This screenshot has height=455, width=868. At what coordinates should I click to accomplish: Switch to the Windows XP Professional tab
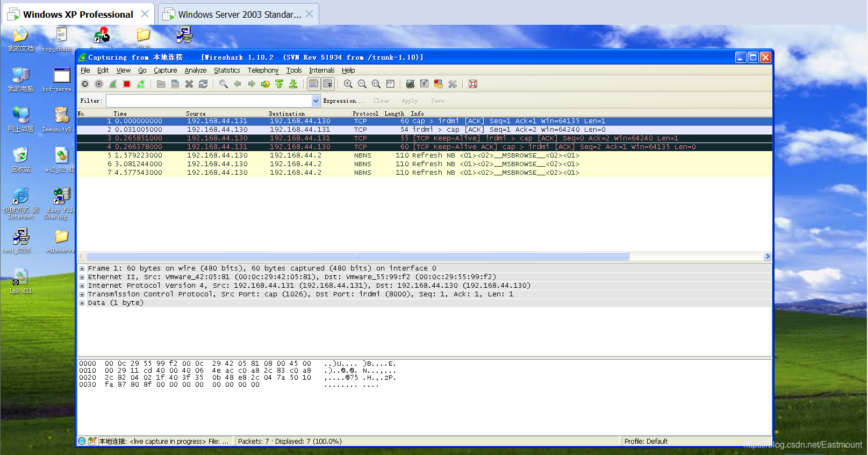(78, 14)
